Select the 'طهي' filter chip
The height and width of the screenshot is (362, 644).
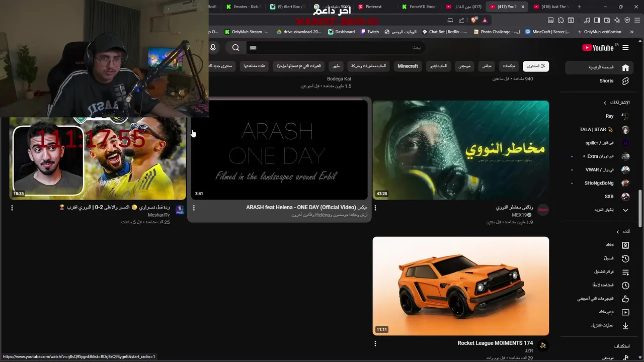tap(336, 66)
